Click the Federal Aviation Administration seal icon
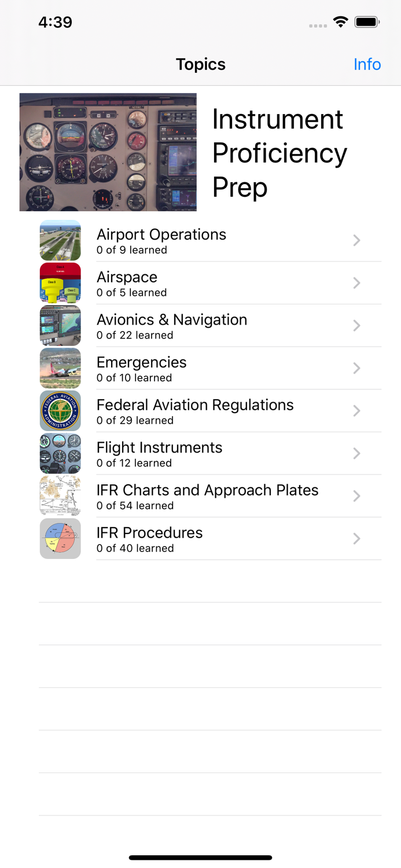 [x=60, y=411]
